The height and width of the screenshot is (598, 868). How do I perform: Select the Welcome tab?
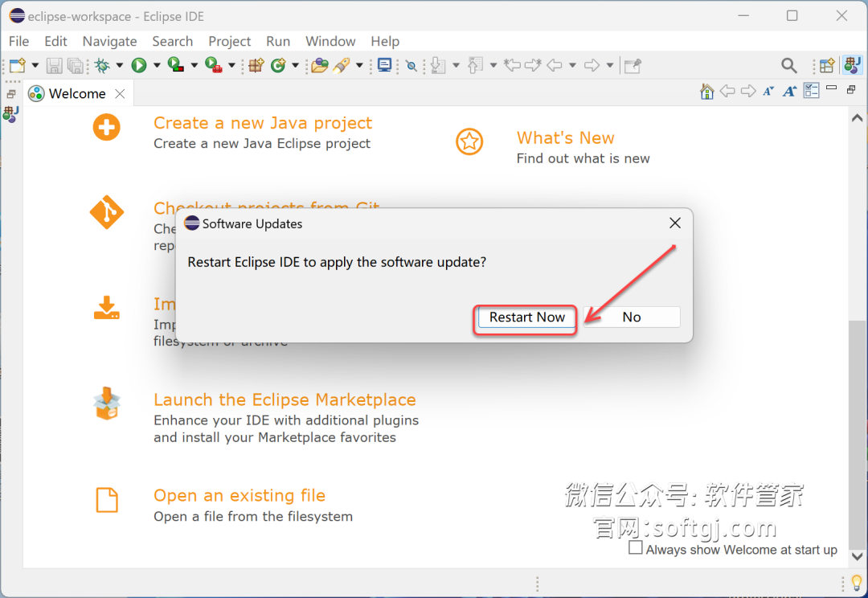77,93
